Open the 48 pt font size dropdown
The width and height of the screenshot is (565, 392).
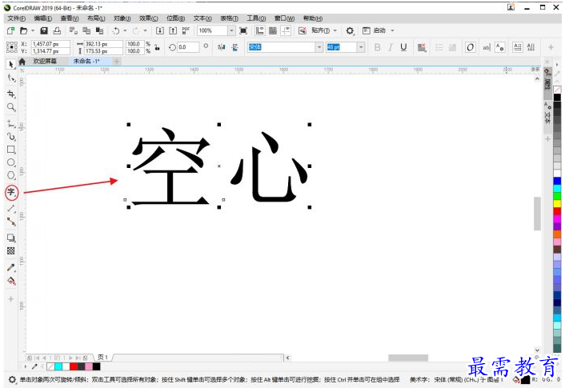[361, 47]
